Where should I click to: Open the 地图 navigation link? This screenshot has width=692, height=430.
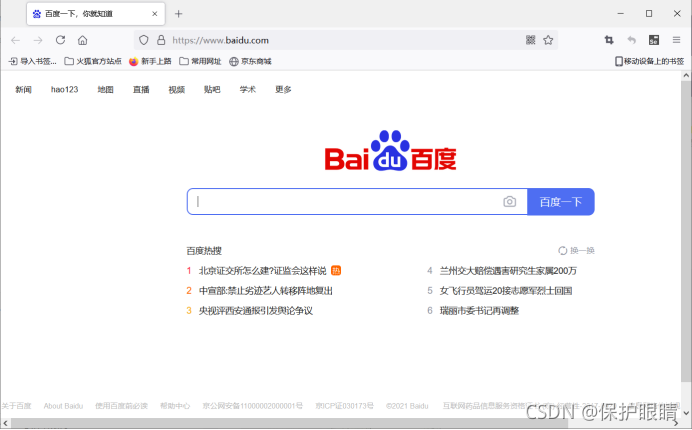pyautogui.click(x=105, y=90)
